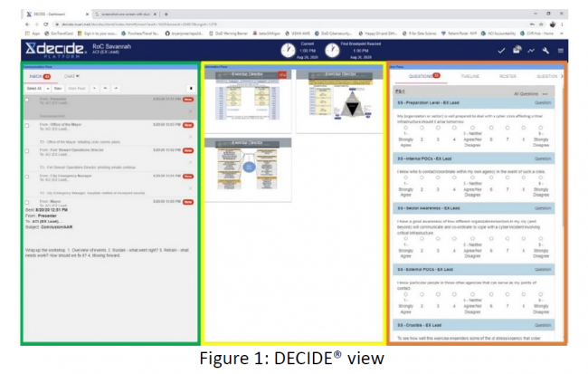Screen dimensions: 588x374
Task: Open the mail envelopes icon in header
Action: (x=517, y=50)
